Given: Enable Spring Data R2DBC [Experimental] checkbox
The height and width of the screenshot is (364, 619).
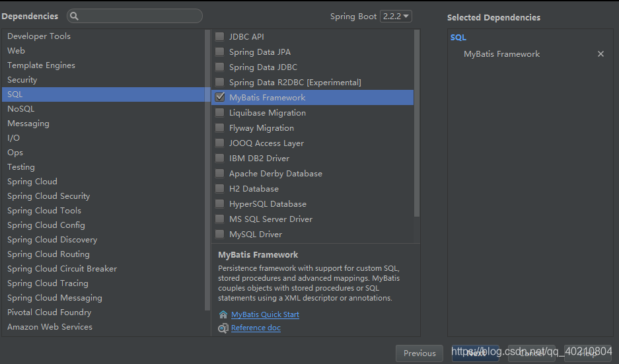Looking at the screenshot, I should [x=219, y=82].
